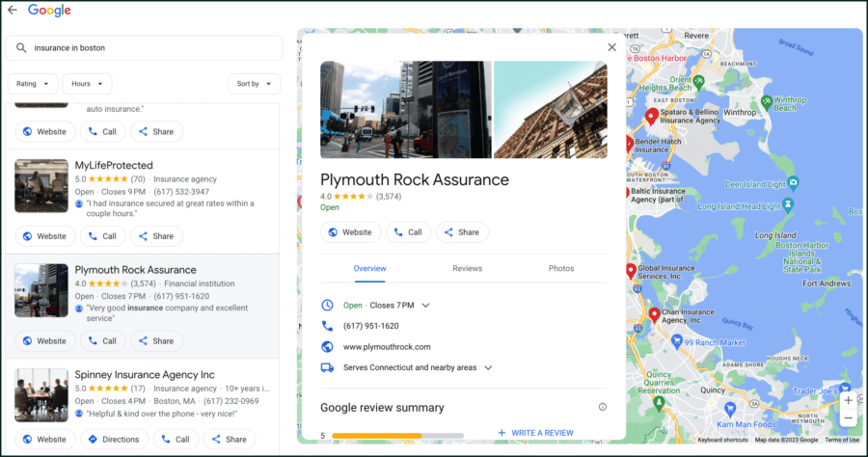Select Spataro & Bellino Insurance Agency map pin
868x457 pixels.
[652, 117]
